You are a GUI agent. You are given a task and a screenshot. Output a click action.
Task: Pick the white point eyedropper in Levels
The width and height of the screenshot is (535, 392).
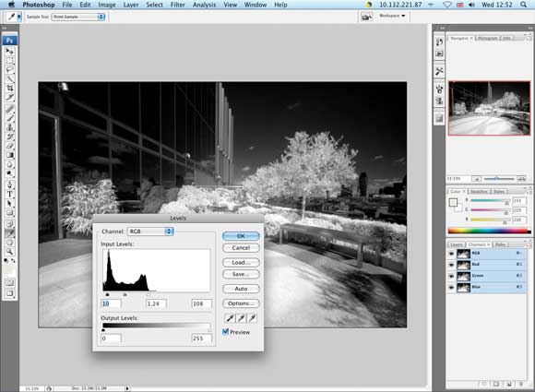[x=253, y=318]
